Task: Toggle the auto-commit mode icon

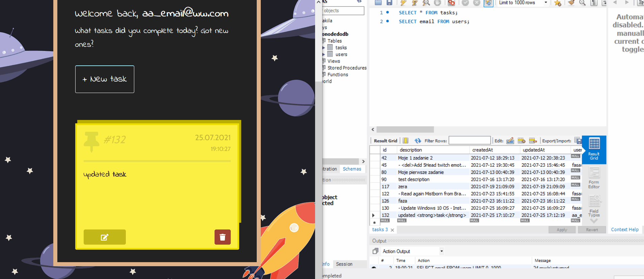Action: click(x=488, y=3)
